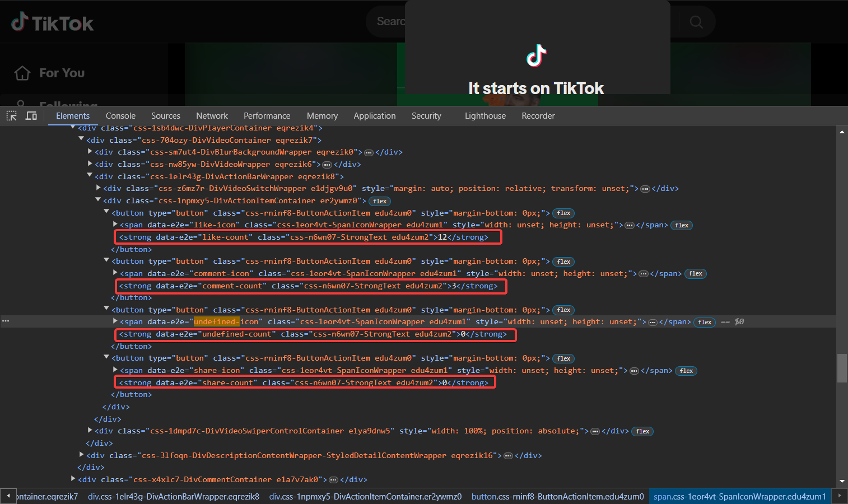848x504 pixels.
Task: Select the inspect element cursor icon
Action: point(11,115)
